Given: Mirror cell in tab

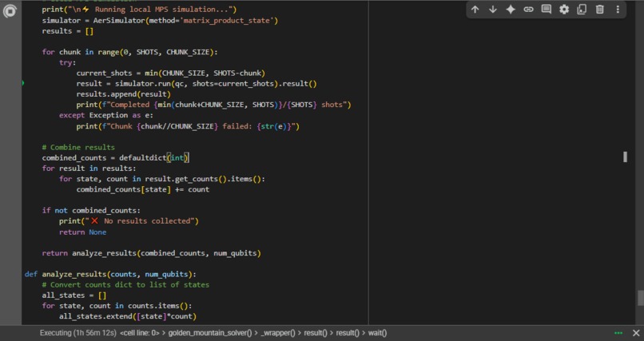Looking at the screenshot, I should point(582,10).
